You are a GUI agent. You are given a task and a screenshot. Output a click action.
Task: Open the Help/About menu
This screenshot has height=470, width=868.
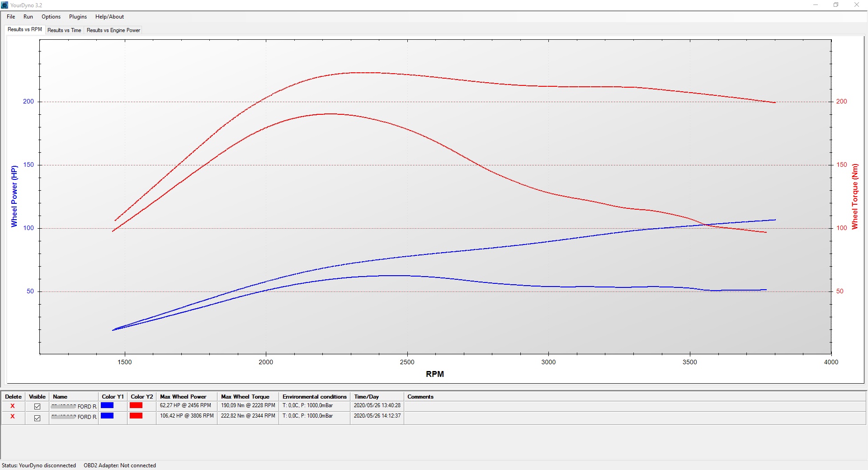(109, 17)
